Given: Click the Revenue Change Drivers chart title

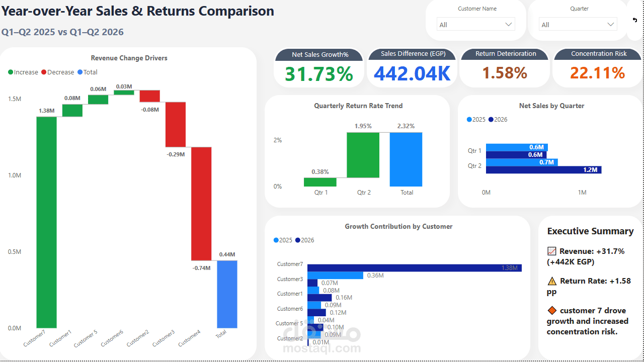Looking at the screenshot, I should [x=129, y=58].
